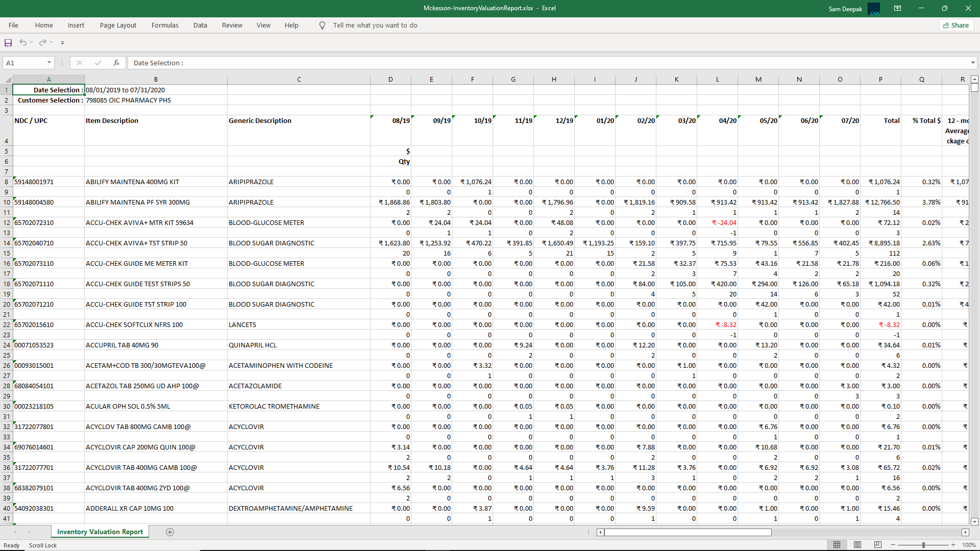Switch to the Home ribbon tab
The image size is (980, 551).
(44, 26)
